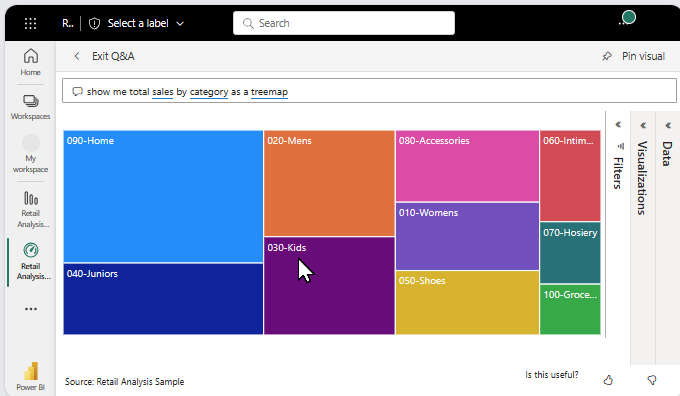The image size is (680, 396).
Task: Click the thumbs down feedback icon
Action: (x=652, y=380)
